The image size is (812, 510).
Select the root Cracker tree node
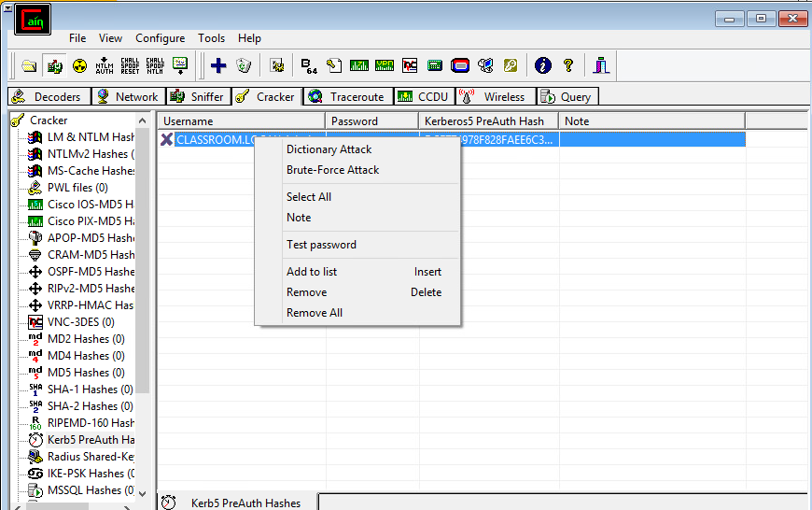point(49,120)
